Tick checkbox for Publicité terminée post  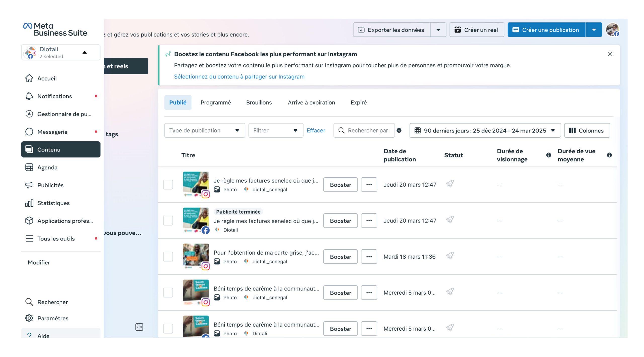click(168, 221)
